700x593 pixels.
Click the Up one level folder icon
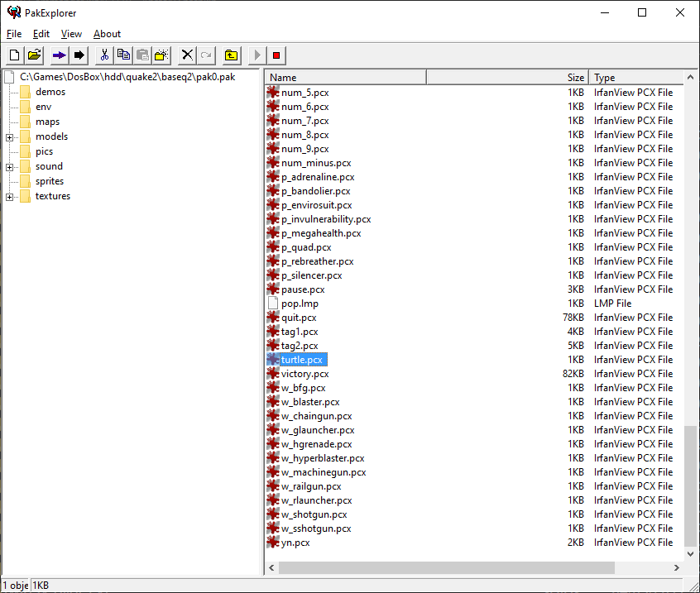tap(231, 55)
